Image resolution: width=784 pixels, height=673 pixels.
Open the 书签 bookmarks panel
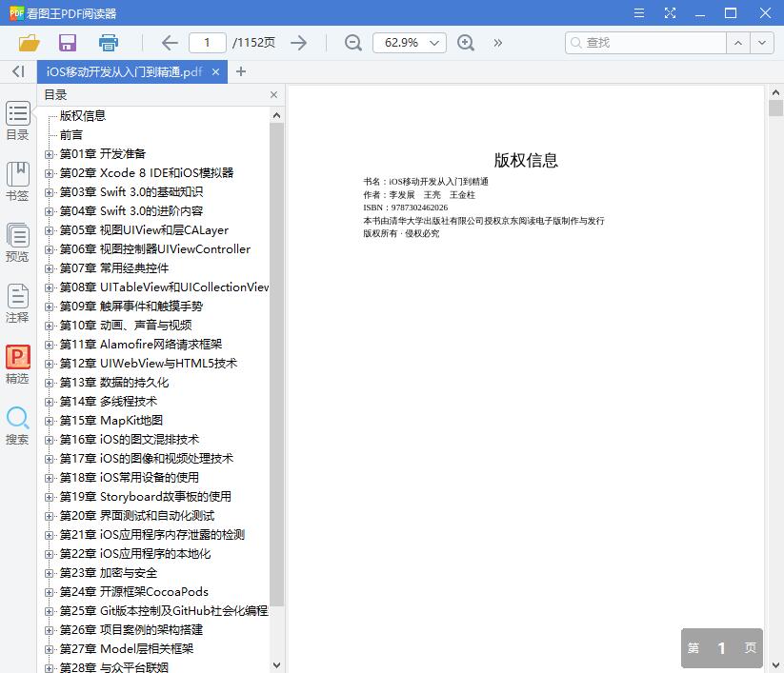(17, 182)
